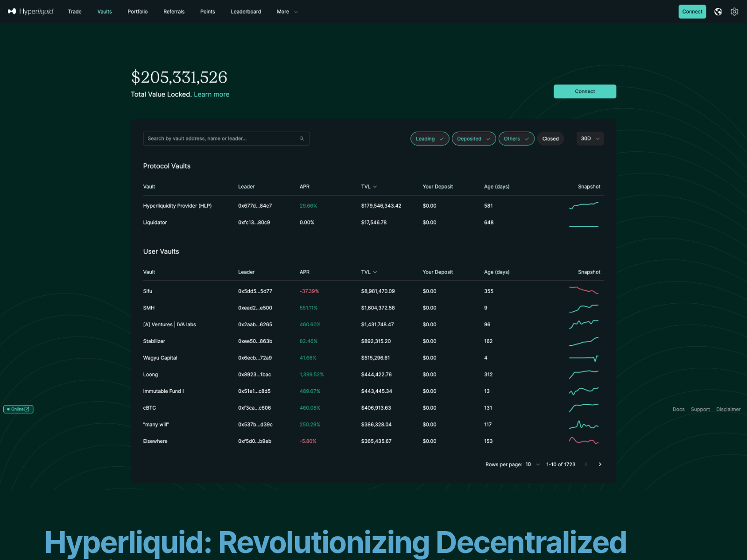Click the Hyperliquid logo
This screenshot has width=747, height=560.
(x=31, y=12)
